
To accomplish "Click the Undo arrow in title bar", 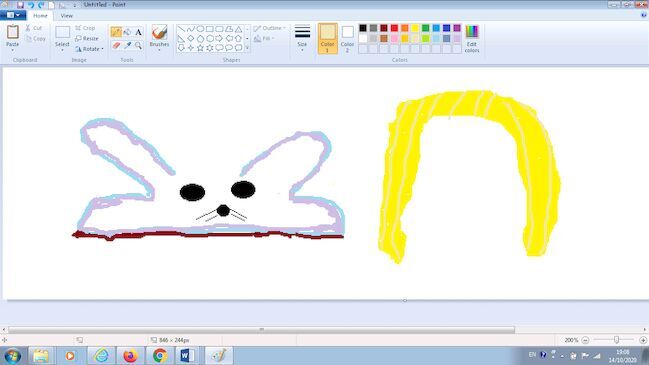I will [x=31, y=5].
